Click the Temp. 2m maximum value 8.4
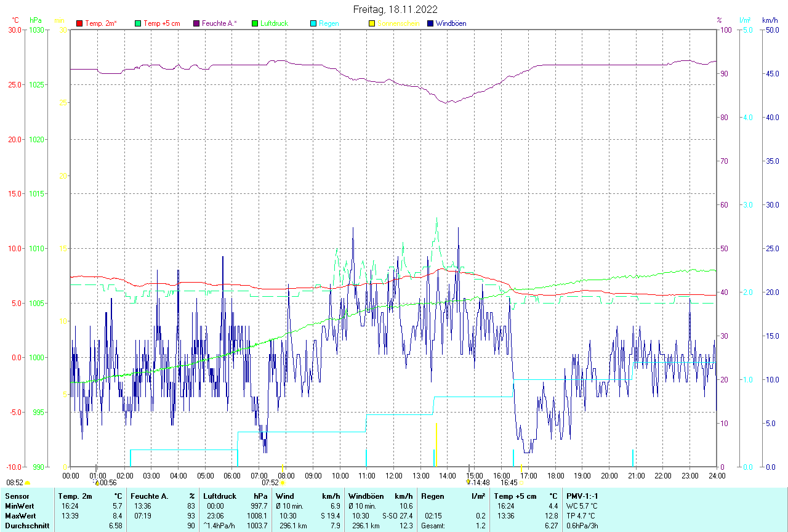 [x=117, y=516]
